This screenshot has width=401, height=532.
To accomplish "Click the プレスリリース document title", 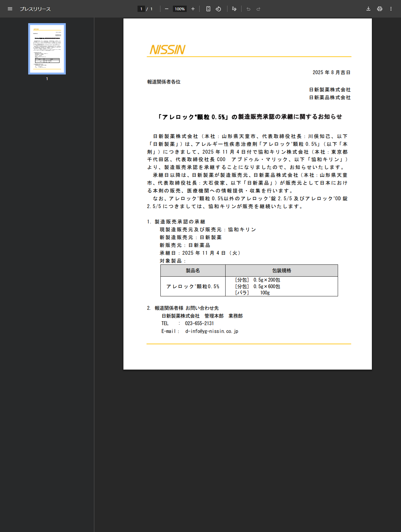I will pos(35,9).
